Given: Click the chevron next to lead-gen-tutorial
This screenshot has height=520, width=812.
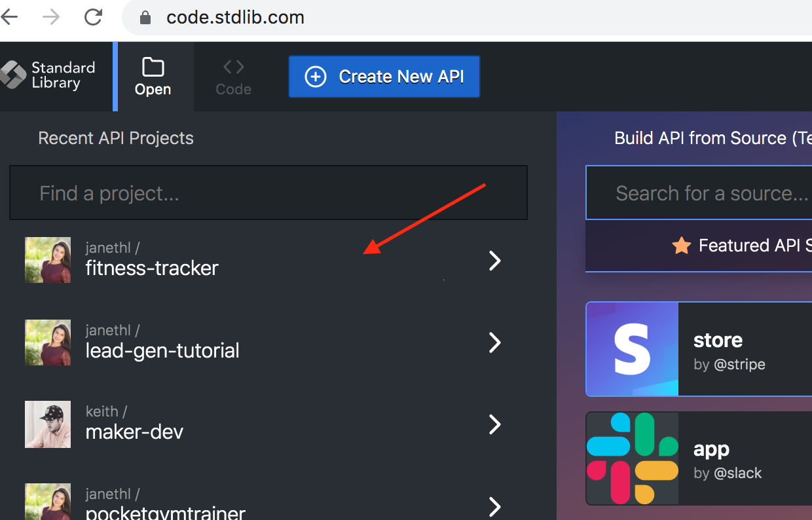Looking at the screenshot, I should pyautogui.click(x=495, y=343).
